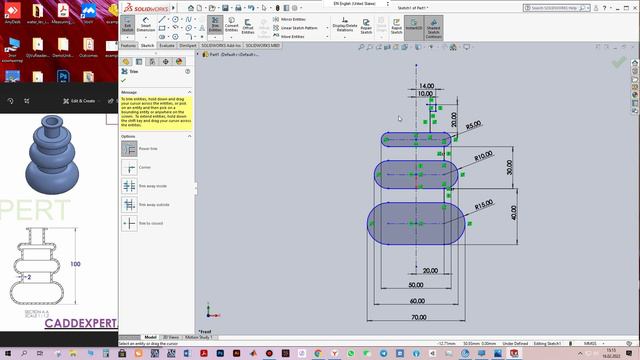Click the green sketch confirm checkmark in viewport corner
The width and height of the screenshot is (640, 360).
pyautogui.click(x=619, y=62)
